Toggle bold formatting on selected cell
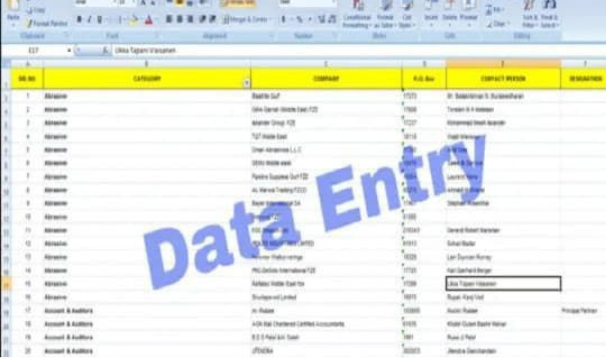 [x=80, y=19]
